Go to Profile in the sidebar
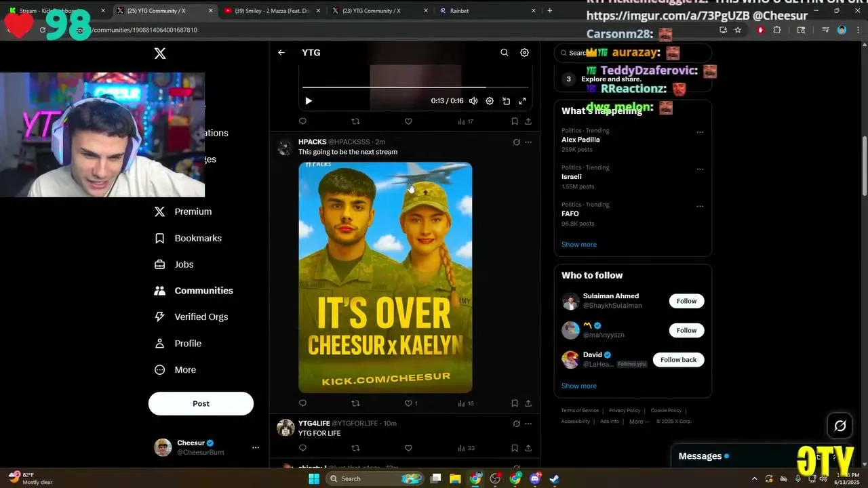 178,344
